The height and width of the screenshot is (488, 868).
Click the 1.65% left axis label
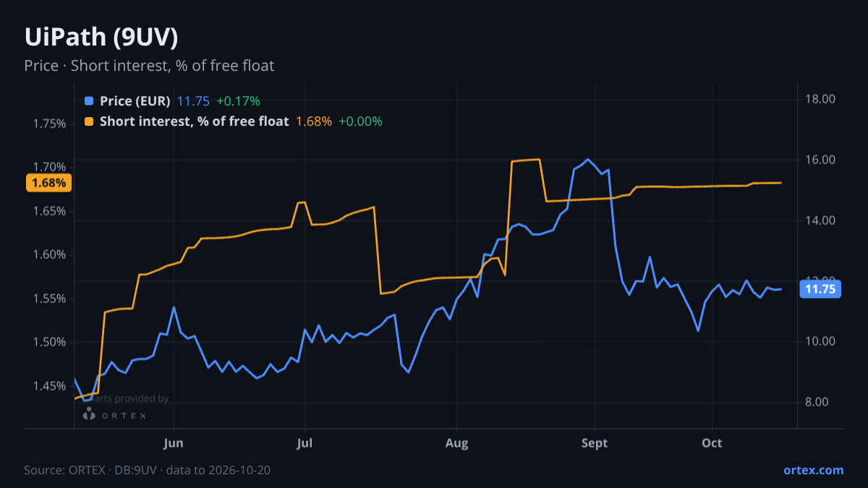(49, 211)
